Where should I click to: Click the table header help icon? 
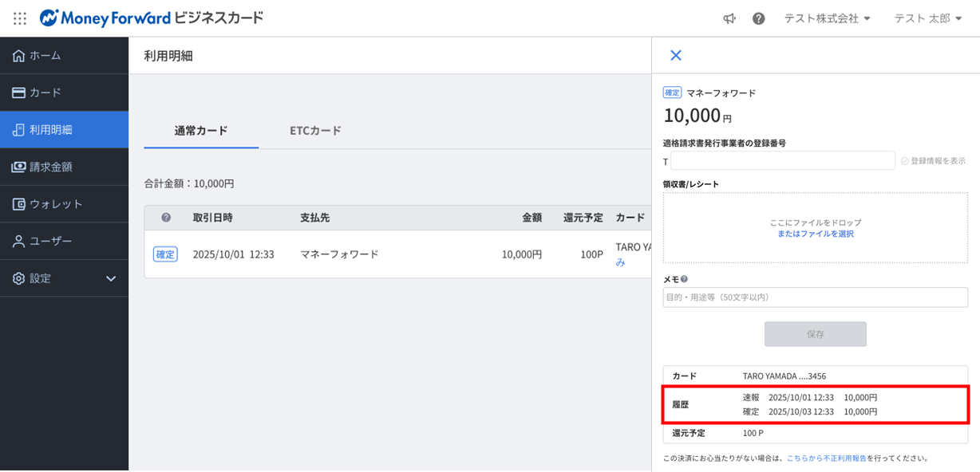pos(166,218)
